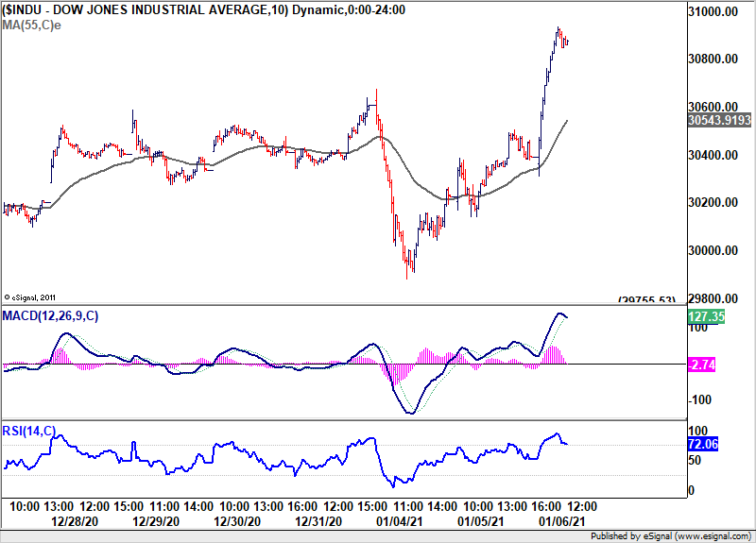Click the 01/04/21 date label
Screen dimensions: 756x543
399,521
